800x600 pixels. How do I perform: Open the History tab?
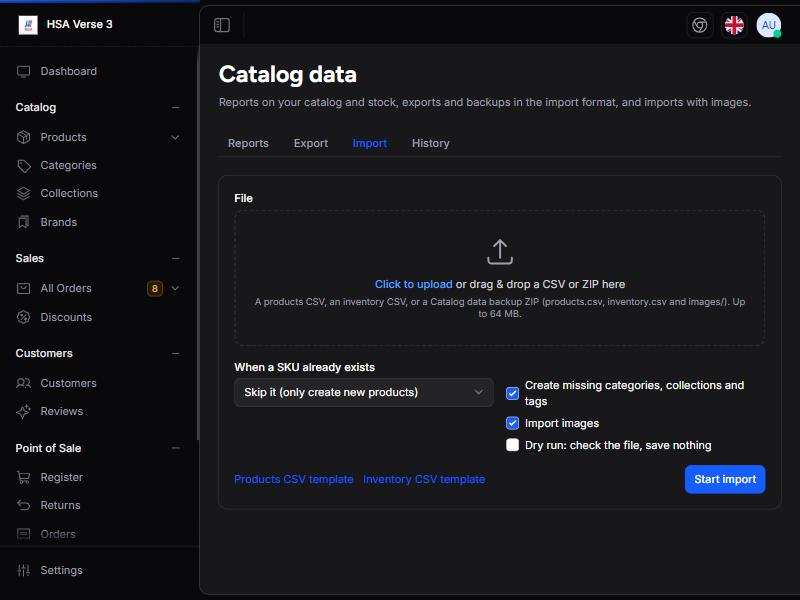(x=431, y=143)
